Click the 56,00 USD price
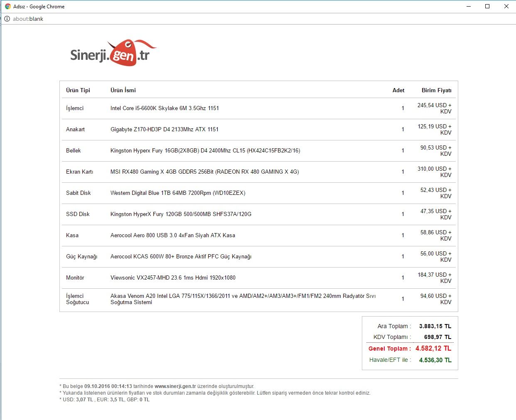 coord(436,256)
